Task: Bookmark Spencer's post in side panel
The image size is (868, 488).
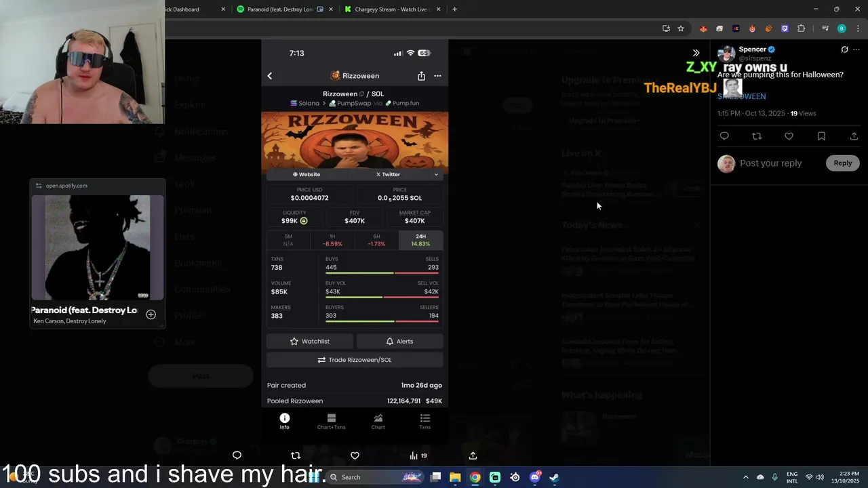Action: [821, 136]
